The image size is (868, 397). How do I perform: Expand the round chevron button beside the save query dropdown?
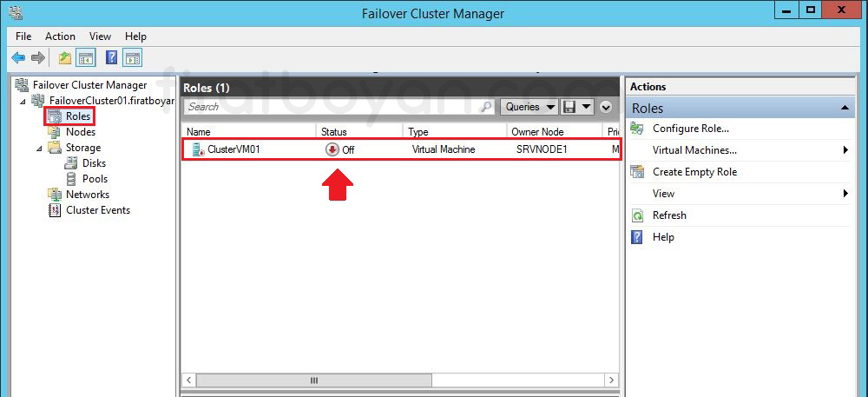point(606,107)
